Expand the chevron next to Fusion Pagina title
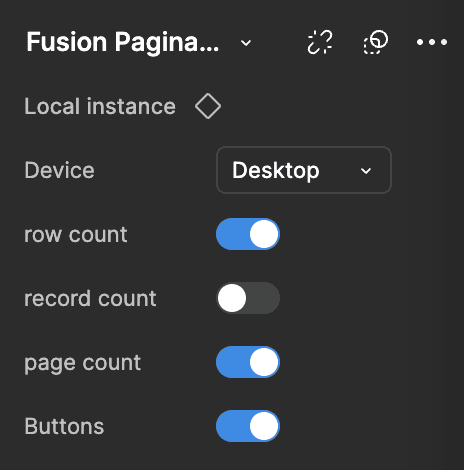 (x=246, y=43)
